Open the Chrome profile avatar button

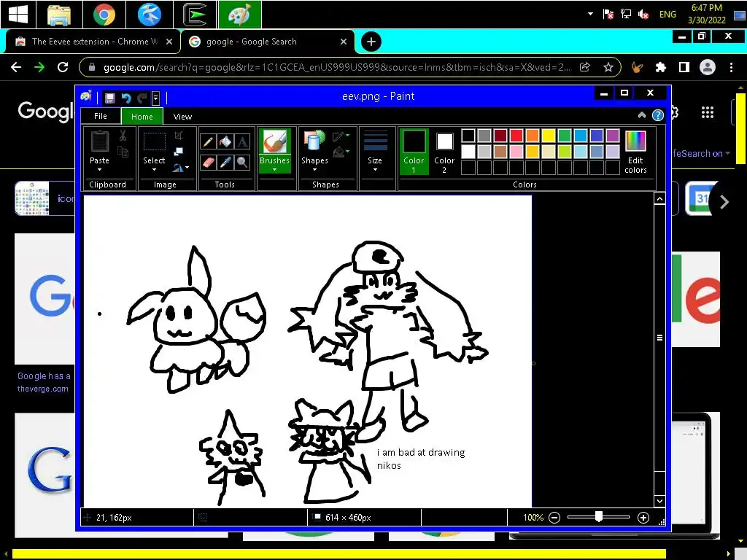[x=708, y=67]
